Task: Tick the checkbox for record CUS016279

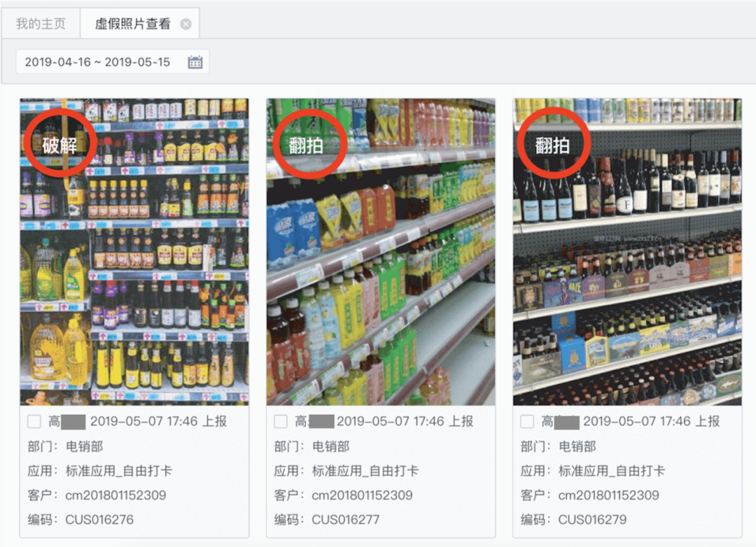Action: 528,422
